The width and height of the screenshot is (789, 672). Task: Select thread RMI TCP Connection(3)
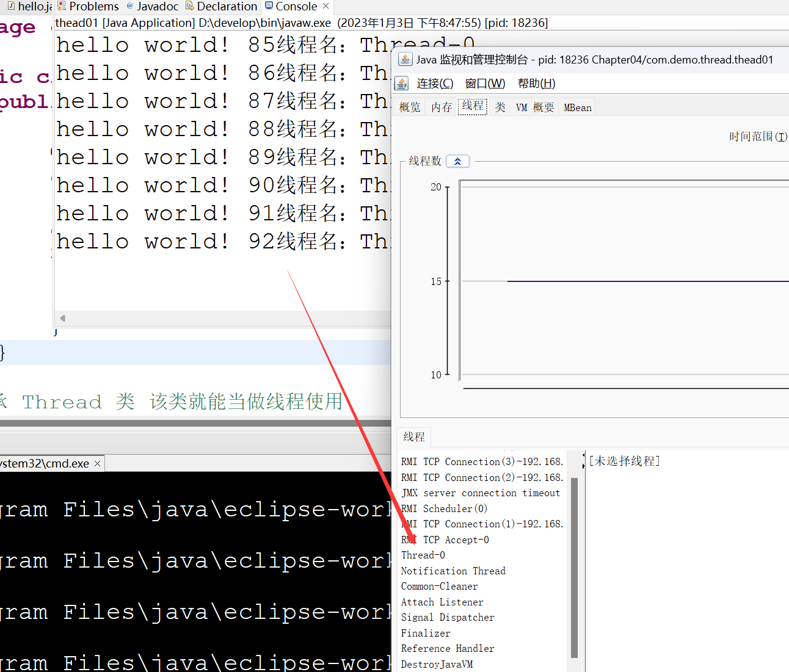click(482, 462)
